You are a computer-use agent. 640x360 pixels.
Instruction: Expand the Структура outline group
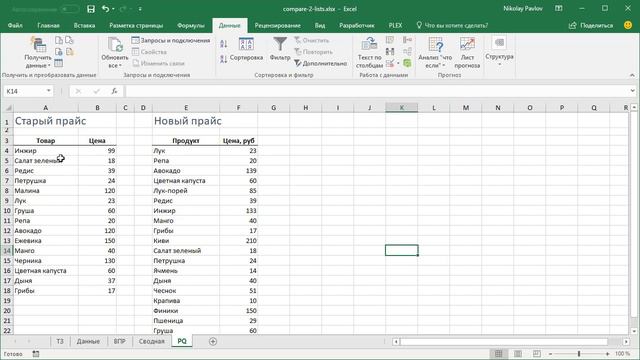(x=499, y=51)
